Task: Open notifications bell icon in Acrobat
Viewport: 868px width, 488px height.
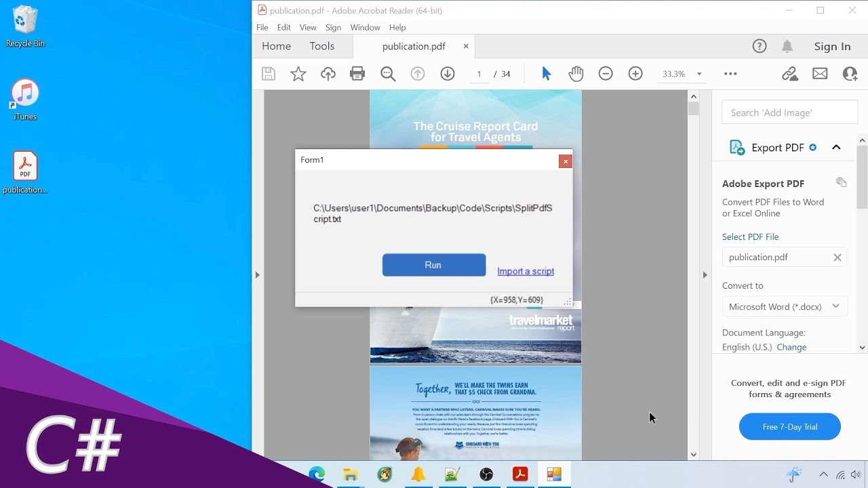Action: click(787, 46)
